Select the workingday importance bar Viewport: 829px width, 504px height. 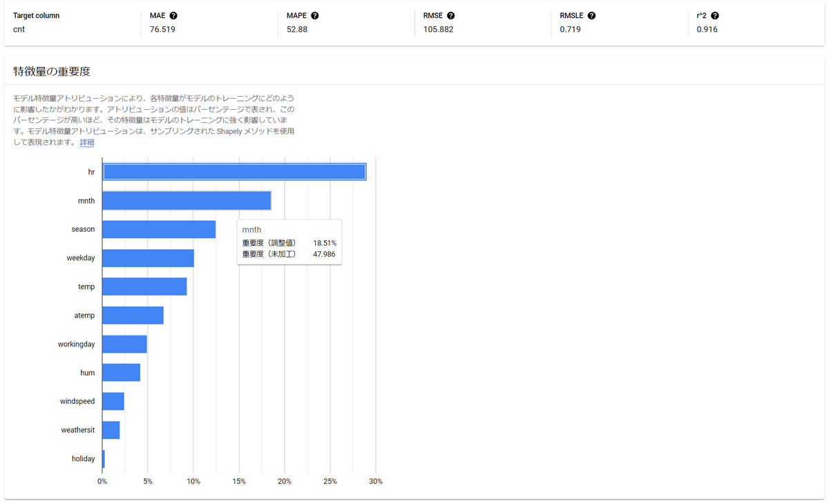tap(125, 344)
